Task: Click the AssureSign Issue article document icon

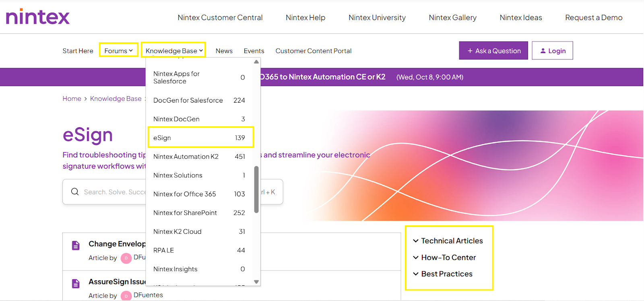Action: click(76, 283)
